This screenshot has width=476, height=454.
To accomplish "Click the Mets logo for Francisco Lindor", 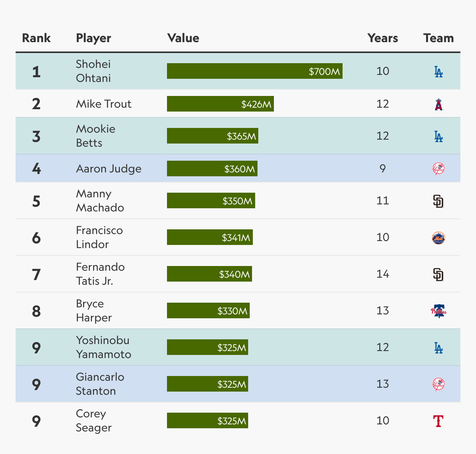I will 439,238.
